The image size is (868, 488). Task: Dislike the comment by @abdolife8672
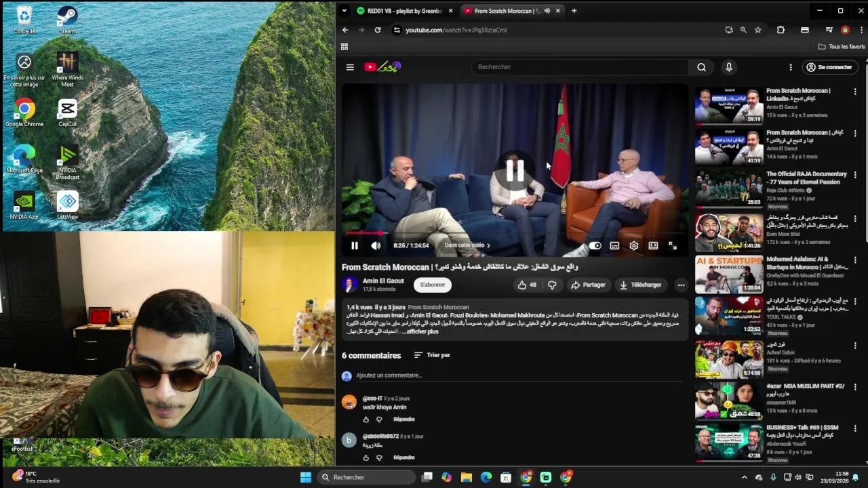(379, 457)
